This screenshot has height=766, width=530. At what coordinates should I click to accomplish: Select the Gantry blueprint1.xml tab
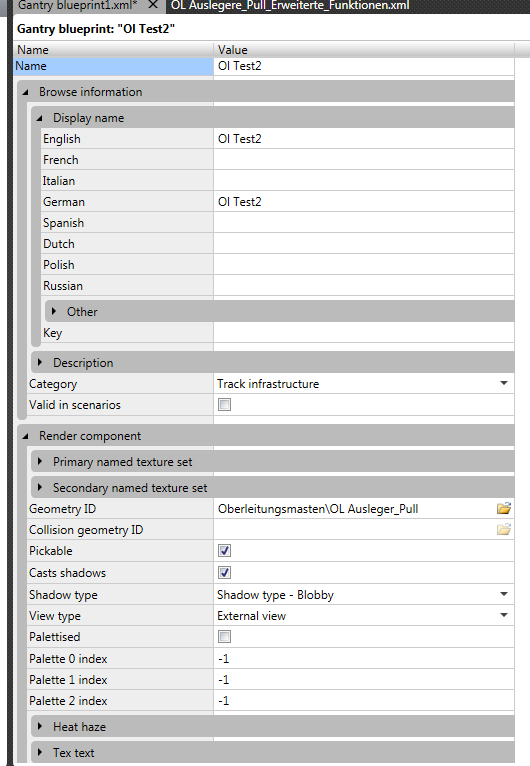(78, 5)
